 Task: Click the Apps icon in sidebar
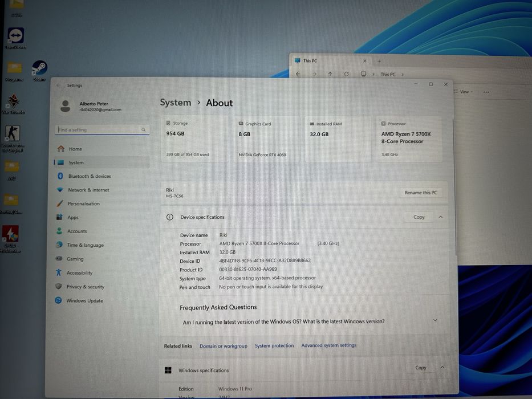59,217
